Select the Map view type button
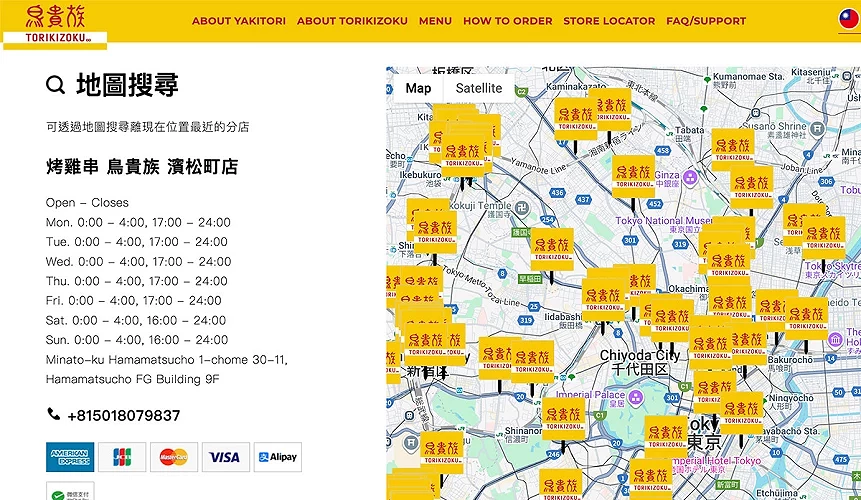The height and width of the screenshot is (500, 861). click(418, 88)
